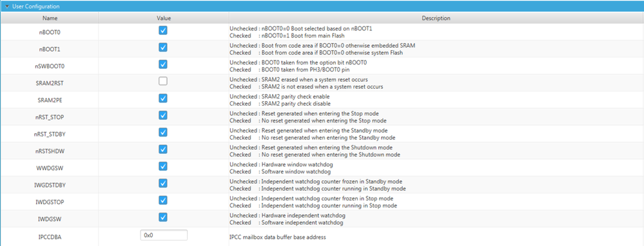Uncheck the nRST_STDBY option
Viewport: 644px width, 246px height.
[163, 132]
